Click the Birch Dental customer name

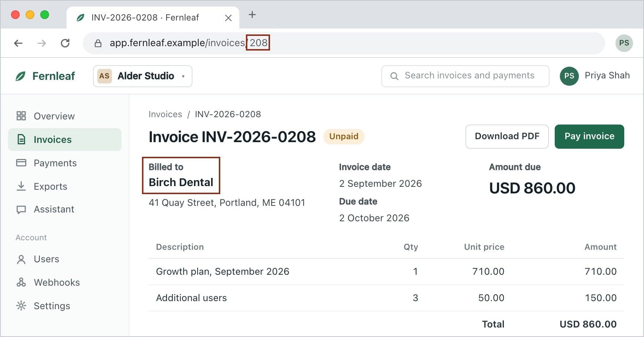point(181,182)
